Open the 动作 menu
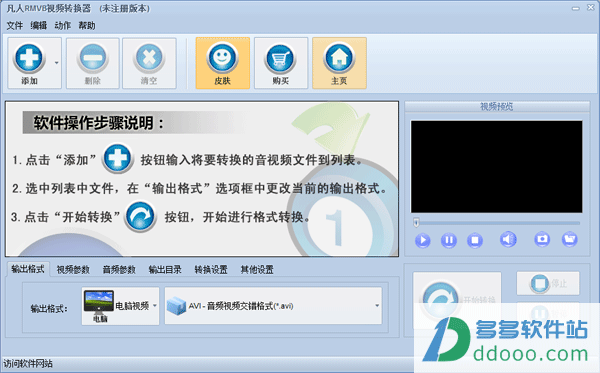 (62, 26)
